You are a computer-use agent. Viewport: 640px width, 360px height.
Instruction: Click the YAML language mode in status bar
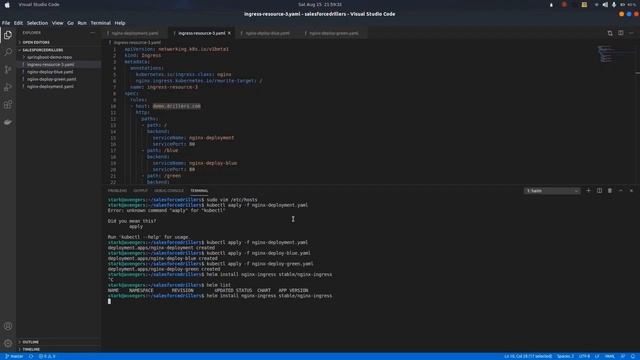pos(610,356)
